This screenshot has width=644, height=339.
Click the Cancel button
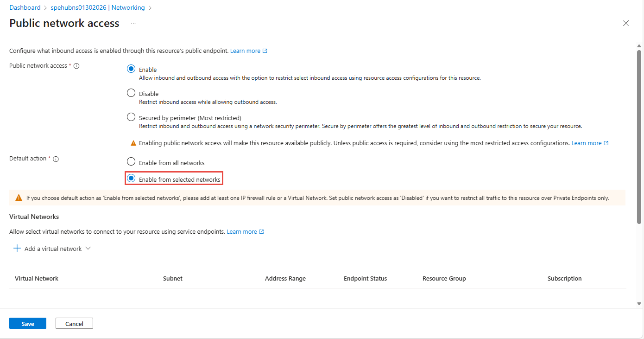coord(74,323)
